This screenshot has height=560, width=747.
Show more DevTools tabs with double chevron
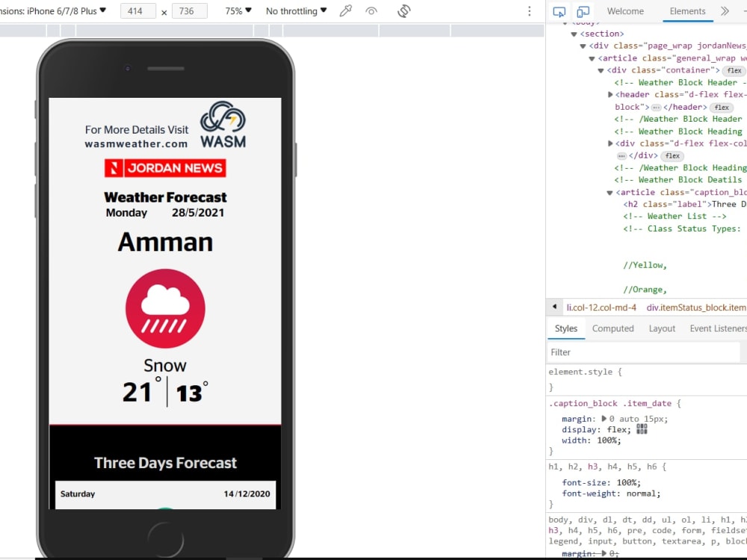[x=725, y=11]
